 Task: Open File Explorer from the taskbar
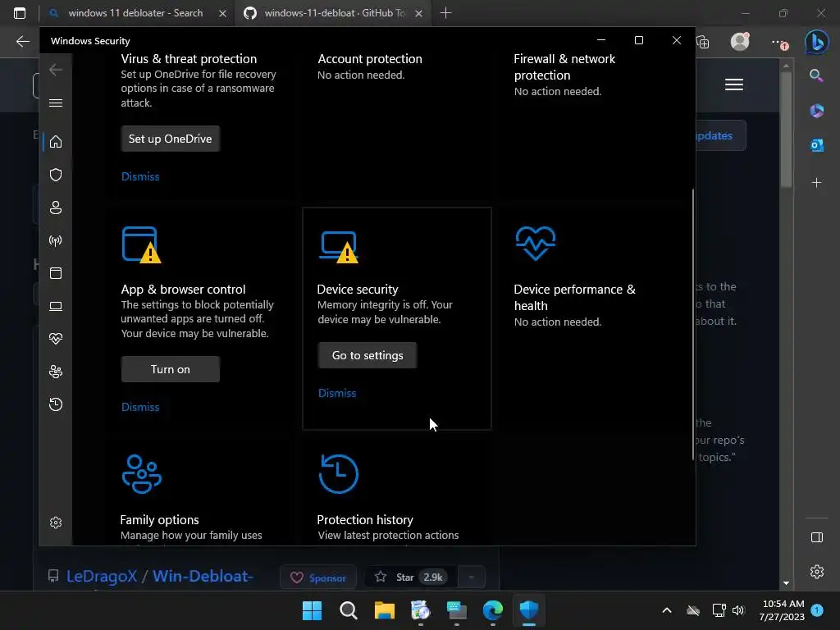[384, 610]
